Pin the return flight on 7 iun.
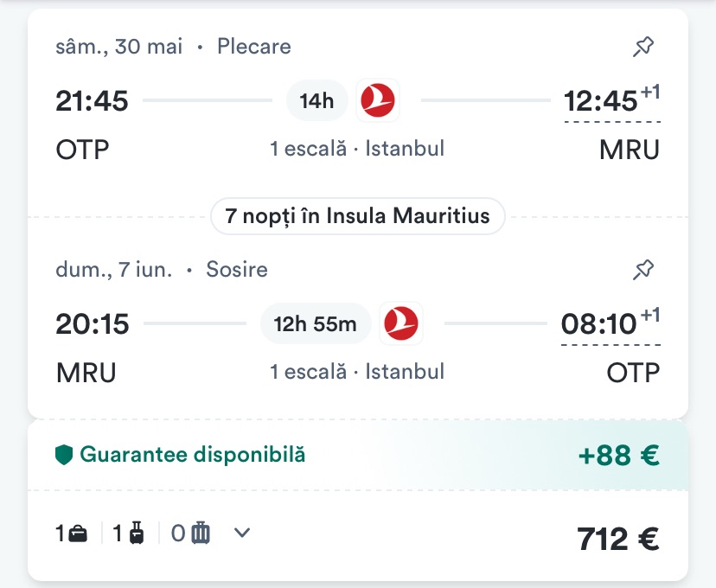Image resolution: width=716 pixels, height=588 pixels. coord(642,270)
